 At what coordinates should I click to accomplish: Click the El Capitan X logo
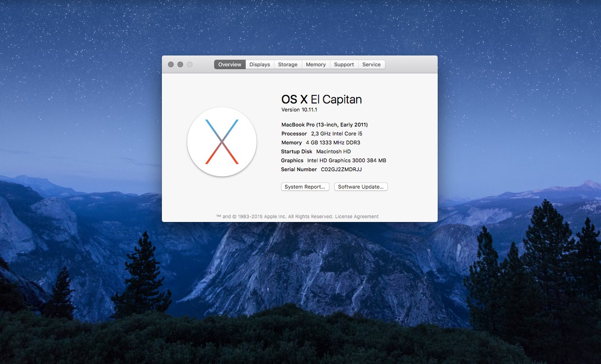(222, 142)
